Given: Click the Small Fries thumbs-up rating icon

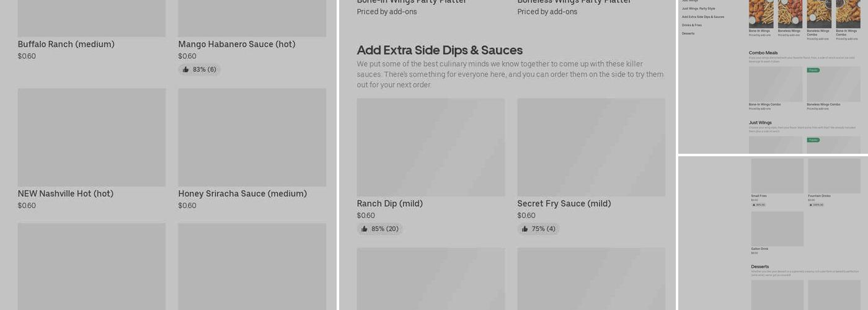Looking at the screenshot, I should tap(753, 205).
